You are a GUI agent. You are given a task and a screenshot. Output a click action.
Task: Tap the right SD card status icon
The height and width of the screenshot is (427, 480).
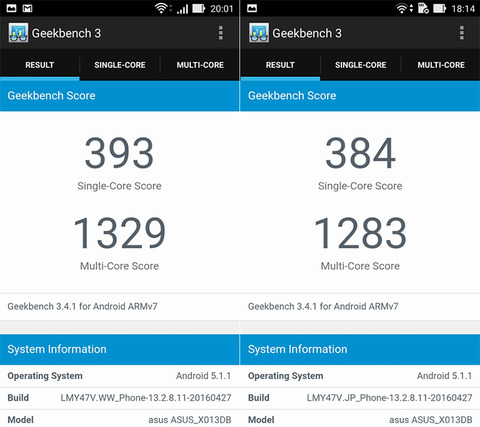point(423,8)
